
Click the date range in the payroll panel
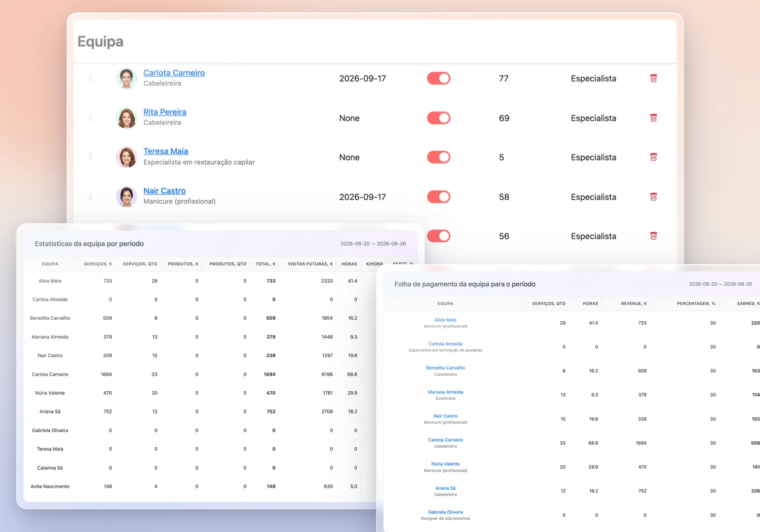pos(720,284)
